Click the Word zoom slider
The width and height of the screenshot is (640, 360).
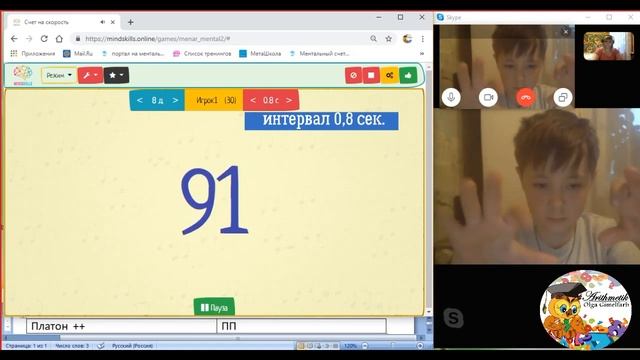(x=393, y=346)
